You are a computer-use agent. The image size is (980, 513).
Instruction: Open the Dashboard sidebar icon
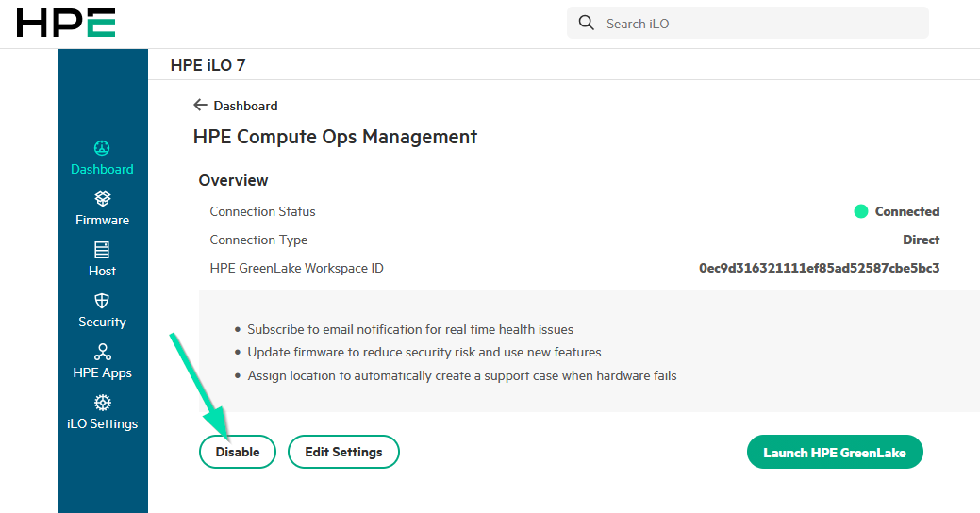102,148
